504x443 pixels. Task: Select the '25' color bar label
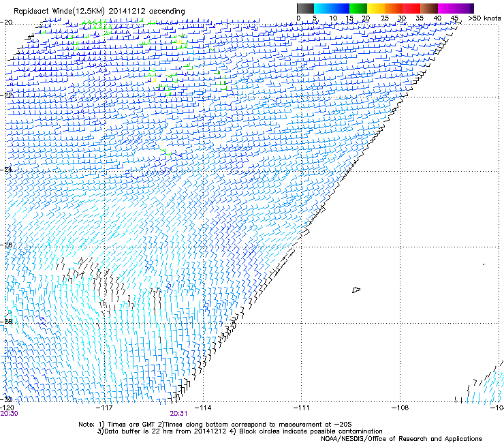coord(385,18)
